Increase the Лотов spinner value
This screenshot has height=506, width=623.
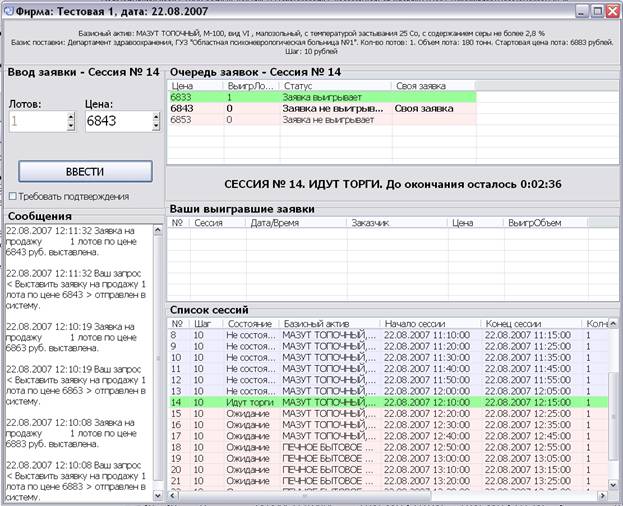(x=71, y=117)
